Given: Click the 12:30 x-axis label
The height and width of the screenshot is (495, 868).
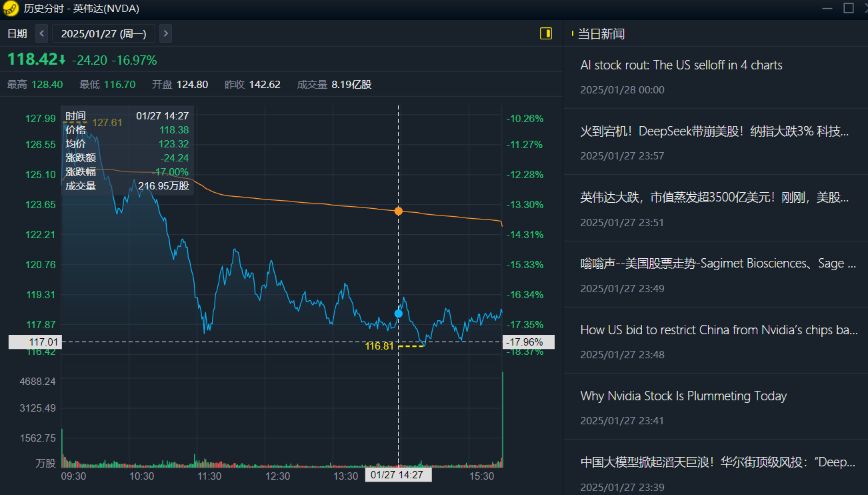Looking at the screenshot, I should (x=277, y=476).
